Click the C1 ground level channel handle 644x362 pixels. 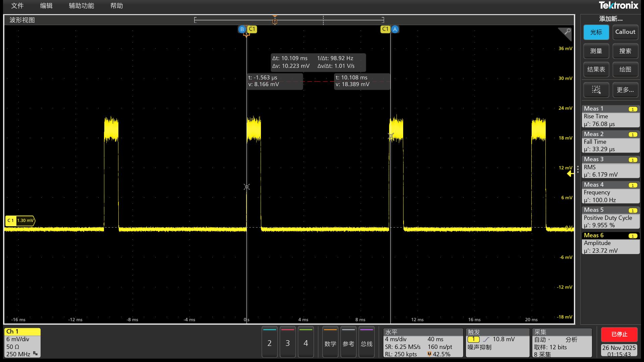20,221
